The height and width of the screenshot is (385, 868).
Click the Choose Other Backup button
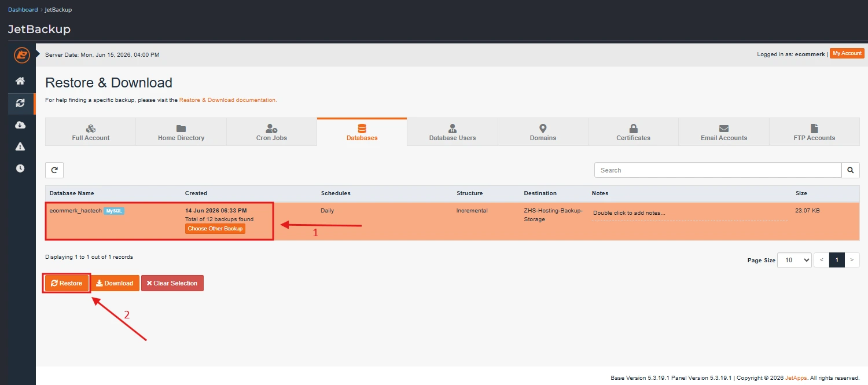[215, 229]
